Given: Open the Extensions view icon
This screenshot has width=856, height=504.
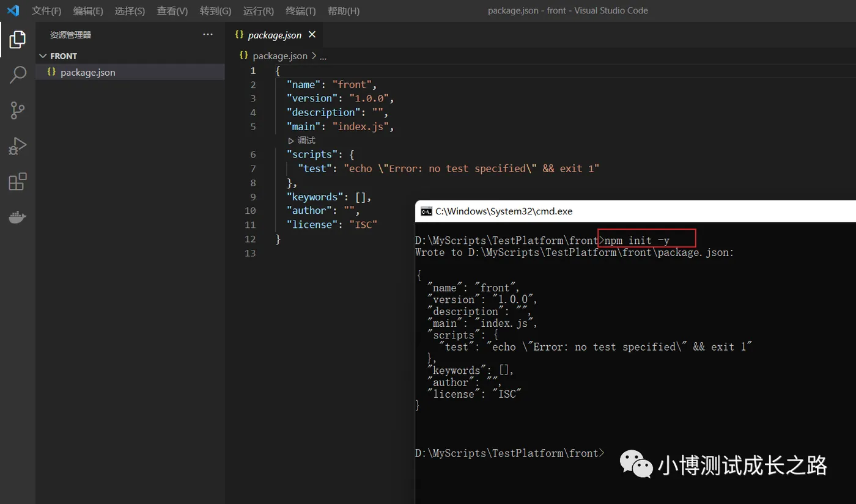Looking at the screenshot, I should pyautogui.click(x=17, y=181).
